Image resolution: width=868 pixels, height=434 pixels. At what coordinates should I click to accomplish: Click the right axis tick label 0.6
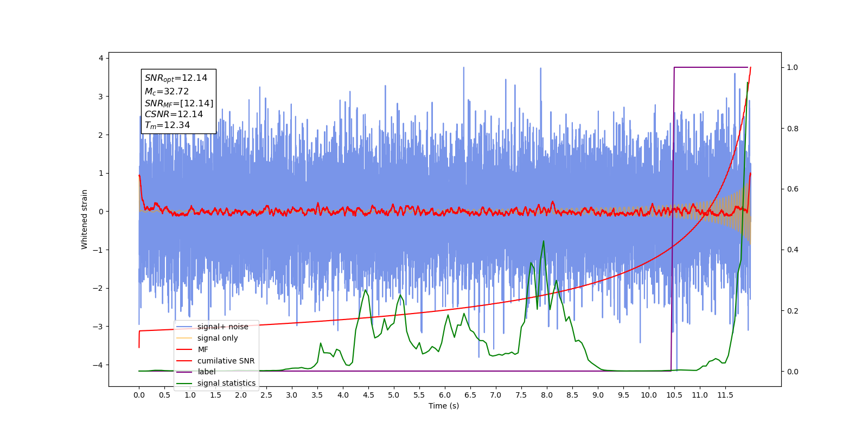[x=793, y=189]
